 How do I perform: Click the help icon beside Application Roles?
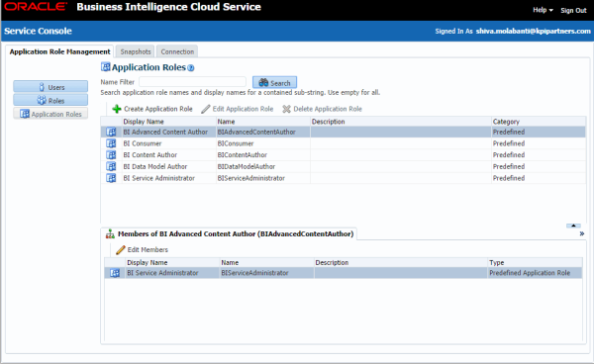[x=191, y=68]
